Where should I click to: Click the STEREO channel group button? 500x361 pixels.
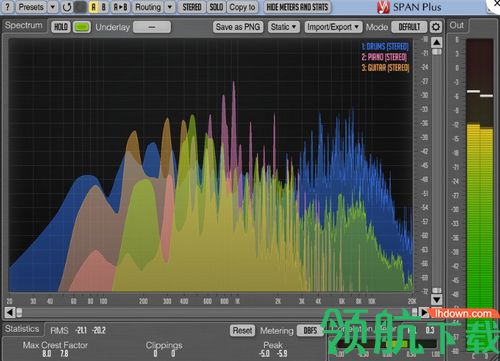tap(192, 7)
